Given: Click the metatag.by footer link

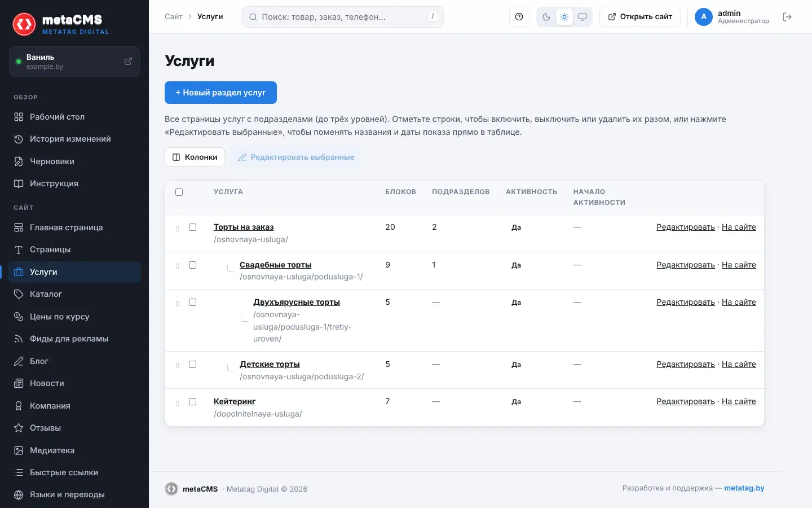Looking at the screenshot, I should pyautogui.click(x=744, y=488).
